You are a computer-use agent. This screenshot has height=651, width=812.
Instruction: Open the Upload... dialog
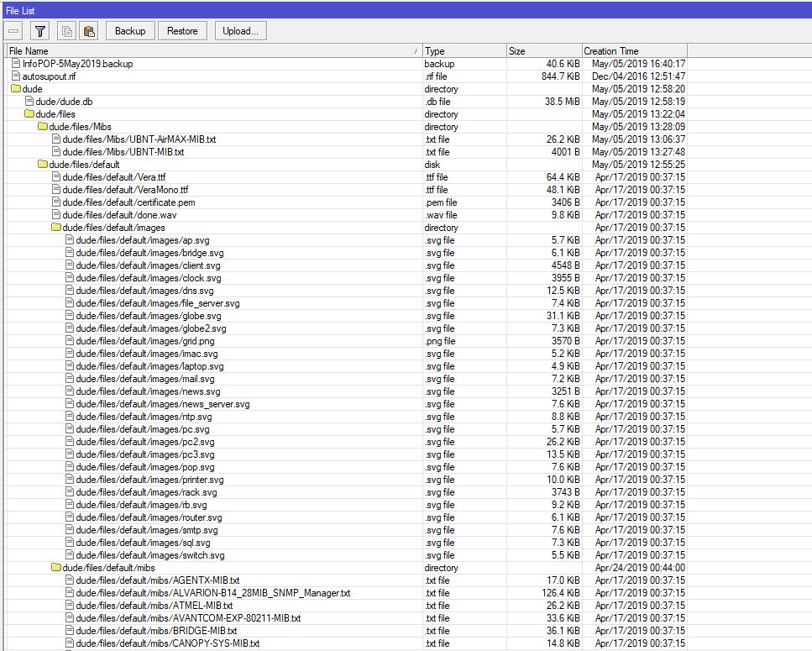point(242,30)
